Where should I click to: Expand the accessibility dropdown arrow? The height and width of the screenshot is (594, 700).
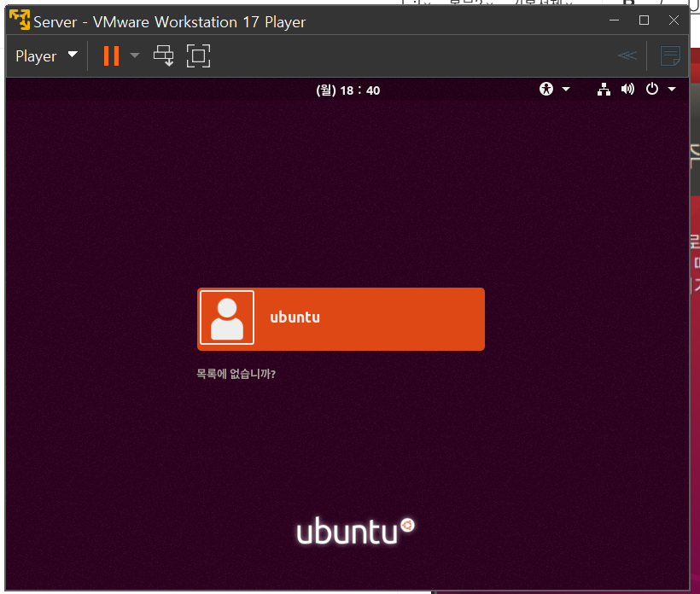[x=566, y=90]
